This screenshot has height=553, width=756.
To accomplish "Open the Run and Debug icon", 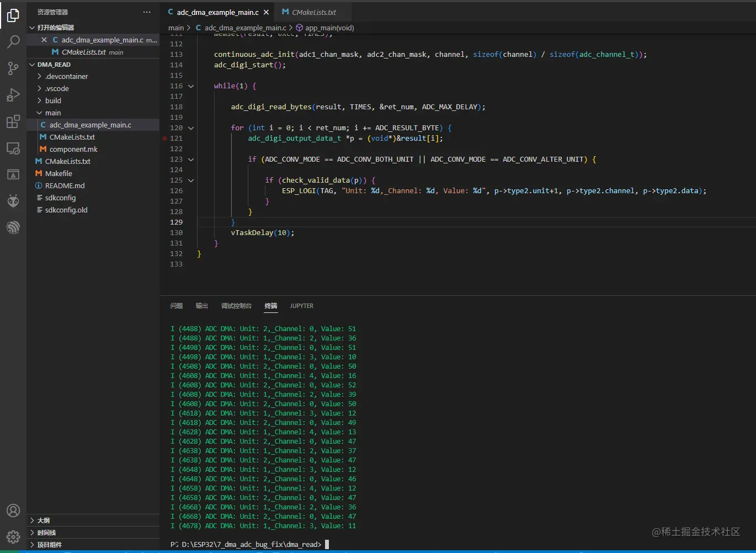I will 13,95.
